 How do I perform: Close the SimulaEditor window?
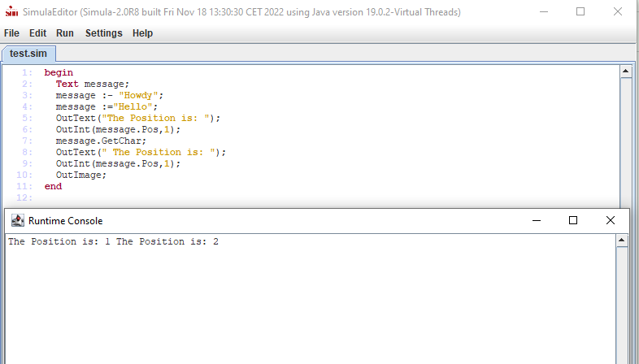pyautogui.click(x=617, y=12)
